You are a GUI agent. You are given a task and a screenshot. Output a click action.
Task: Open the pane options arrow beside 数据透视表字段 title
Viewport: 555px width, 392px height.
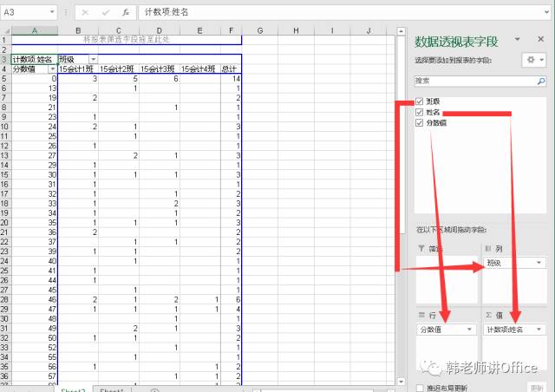click(517, 39)
